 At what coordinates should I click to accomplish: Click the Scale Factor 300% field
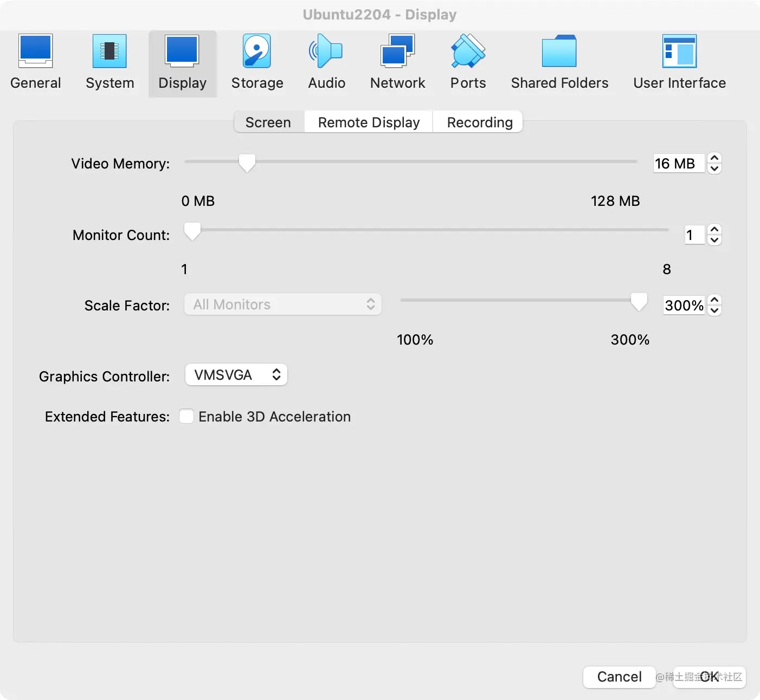click(684, 305)
